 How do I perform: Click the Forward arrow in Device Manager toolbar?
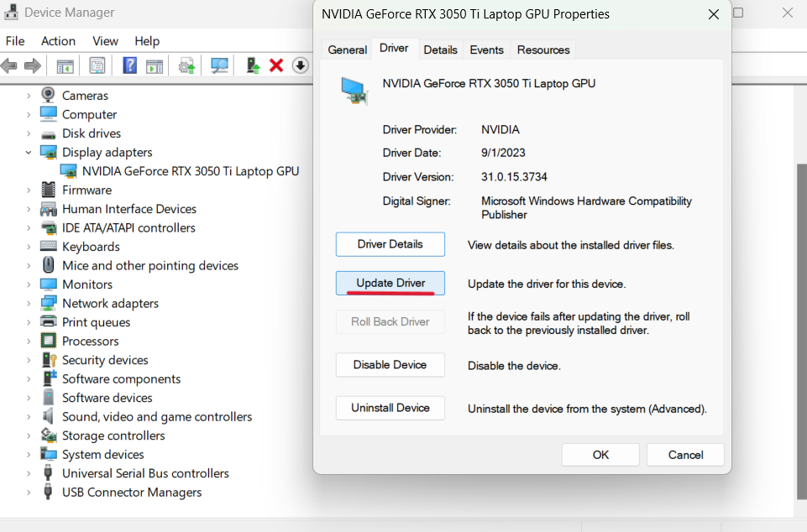(33, 65)
